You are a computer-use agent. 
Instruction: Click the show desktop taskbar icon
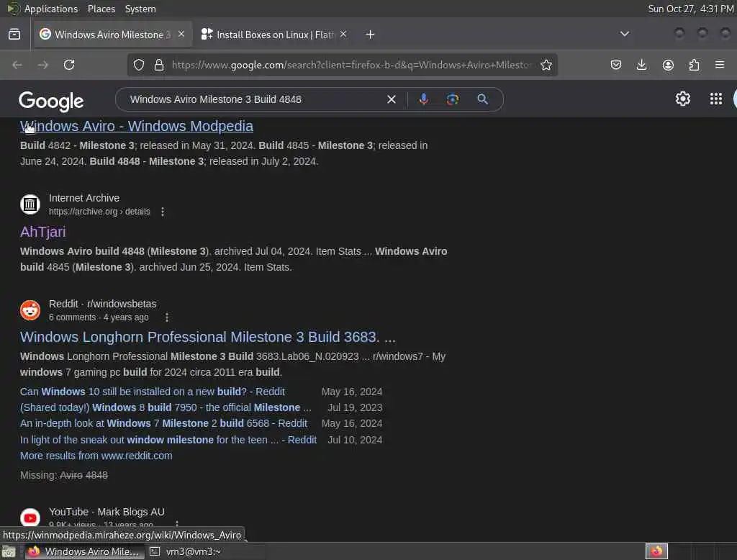click(x=9, y=551)
